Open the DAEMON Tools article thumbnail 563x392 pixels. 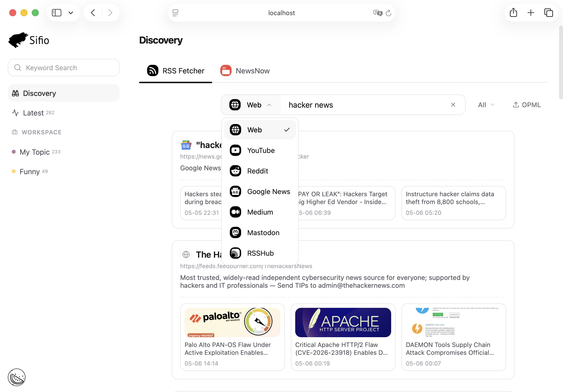click(x=453, y=322)
